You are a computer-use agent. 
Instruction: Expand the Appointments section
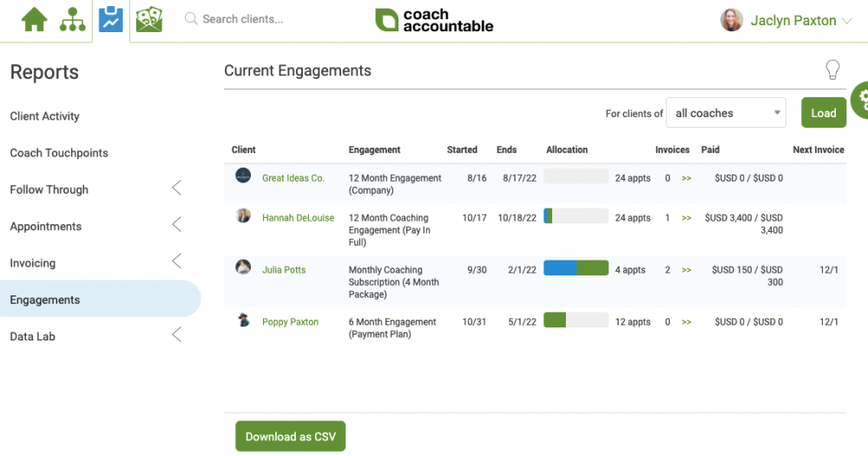[x=176, y=224]
